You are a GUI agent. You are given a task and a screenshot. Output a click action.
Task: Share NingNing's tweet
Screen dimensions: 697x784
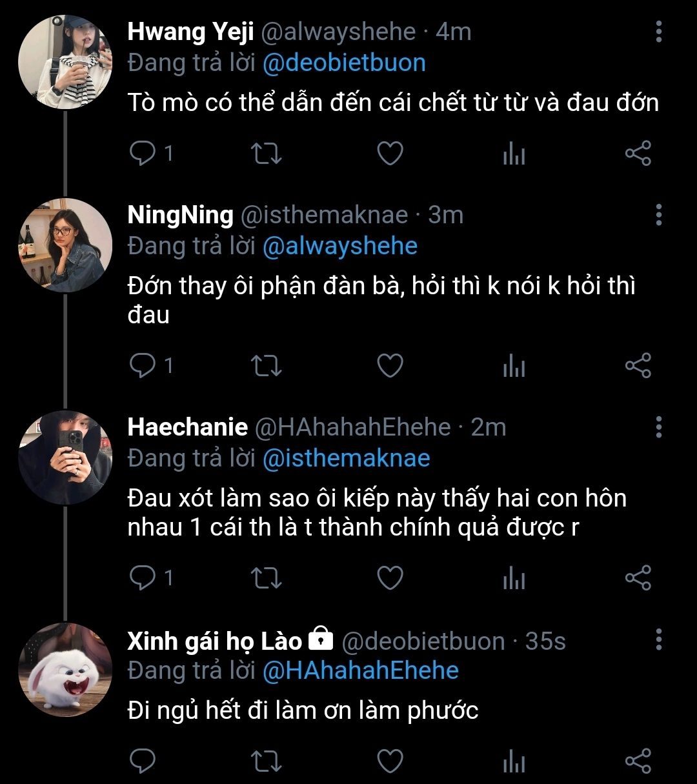[x=638, y=366]
